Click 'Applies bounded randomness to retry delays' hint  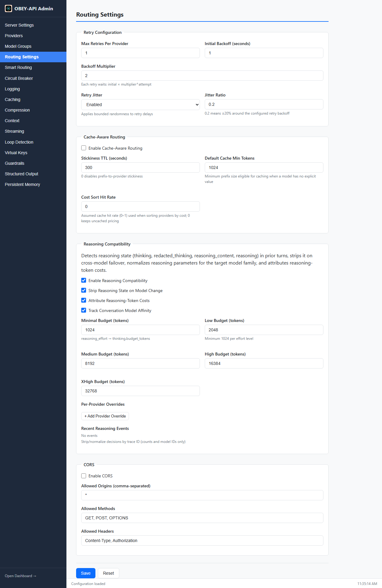(117, 114)
